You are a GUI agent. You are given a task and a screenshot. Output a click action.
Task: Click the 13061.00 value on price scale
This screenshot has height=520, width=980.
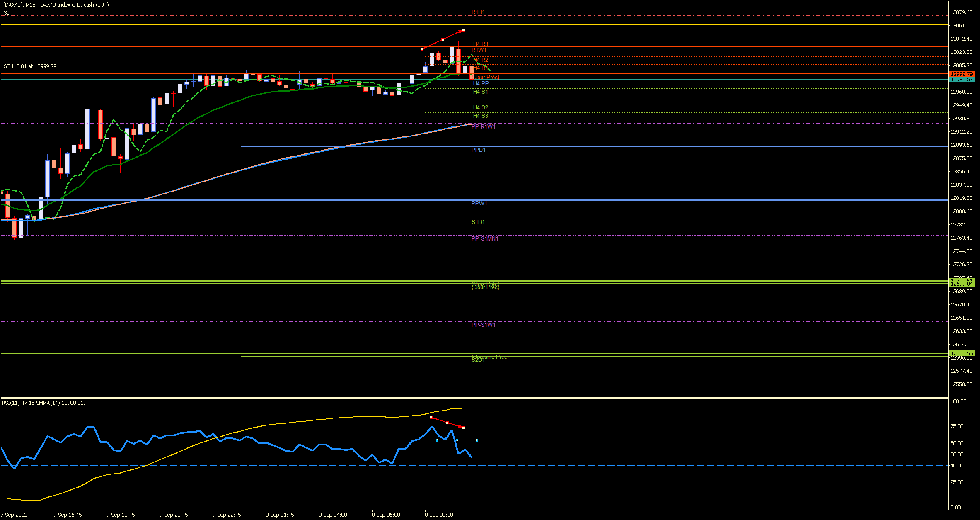(x=961, y=26)
